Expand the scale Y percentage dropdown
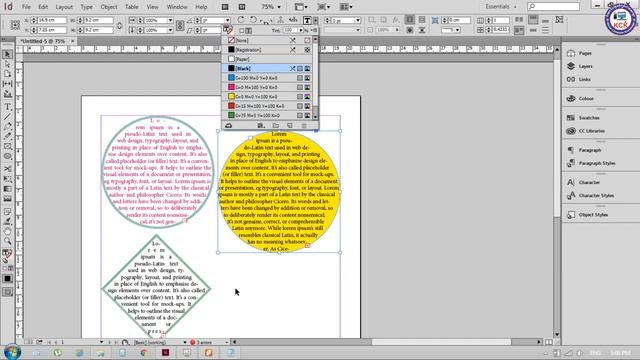The height and width of the screenshot is (360, 640). point(170,30)
